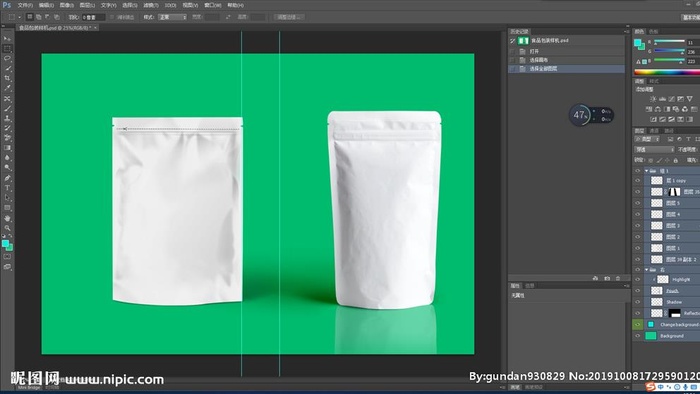Open the layer filter type dropdown

click(647, 139)
